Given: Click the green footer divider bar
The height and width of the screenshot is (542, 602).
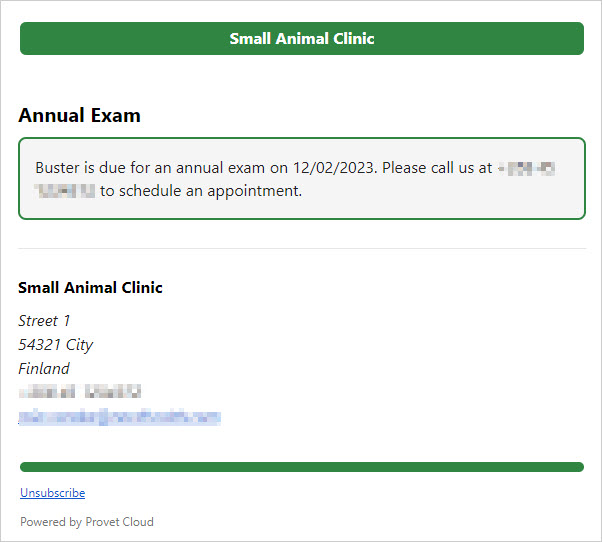Looking at the screenshot, I should tap(302, 467).
